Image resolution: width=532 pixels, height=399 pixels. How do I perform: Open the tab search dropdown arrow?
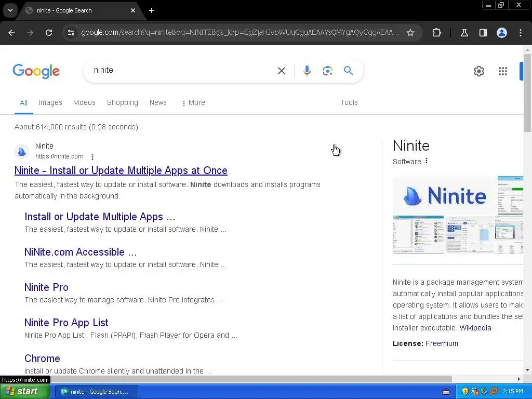click(10, 10)
